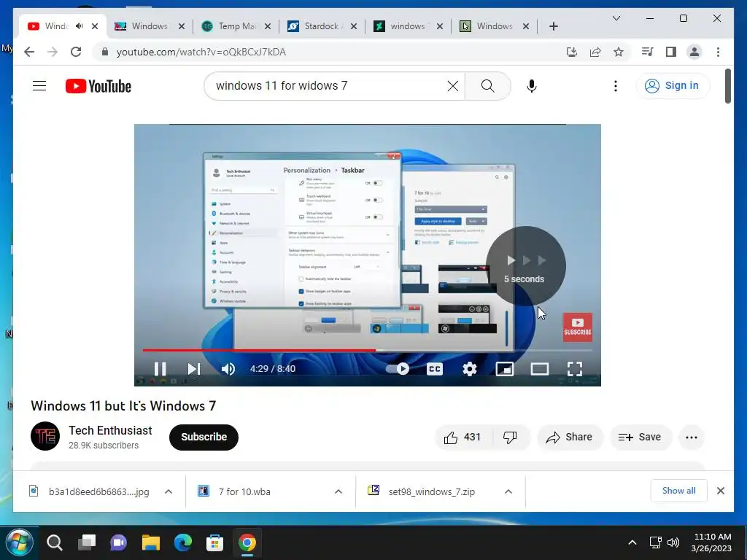This screenshot has height=560, width=747.
Task: Toggle closed captions CC button
Action: (435, 368)
